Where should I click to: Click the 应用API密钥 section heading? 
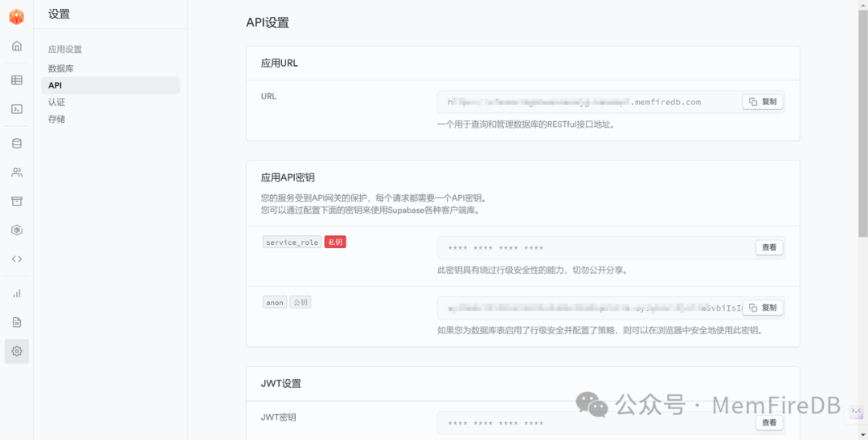click(288, 177)
